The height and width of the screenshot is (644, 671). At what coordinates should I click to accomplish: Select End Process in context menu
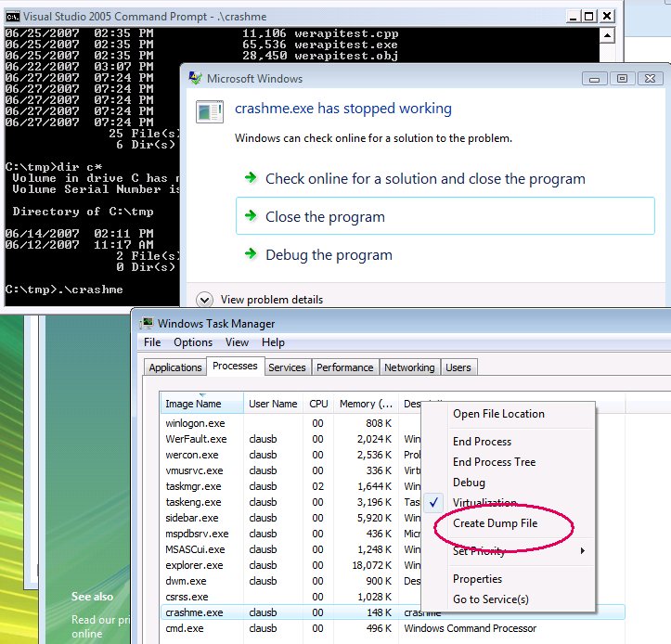coord(482,442)
